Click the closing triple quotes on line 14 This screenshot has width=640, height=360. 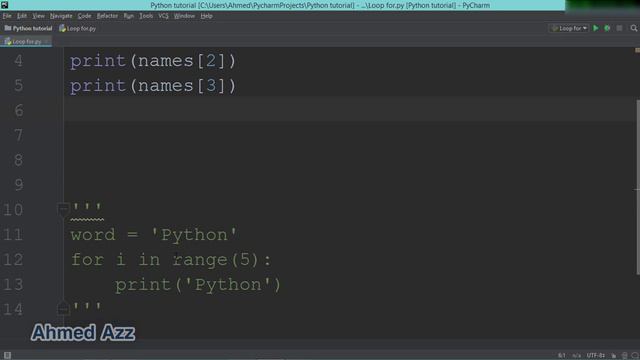[87, 307]
